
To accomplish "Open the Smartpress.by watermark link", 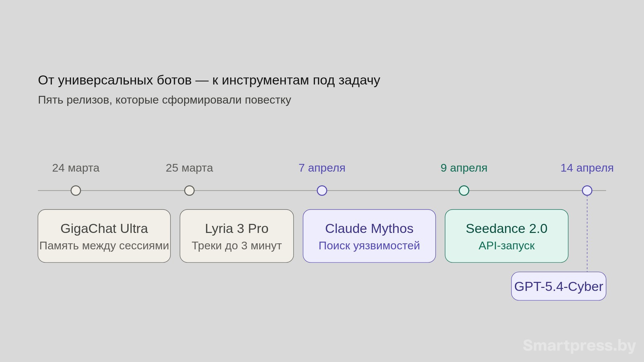I will pyautogui.click(x=579, y=345).
